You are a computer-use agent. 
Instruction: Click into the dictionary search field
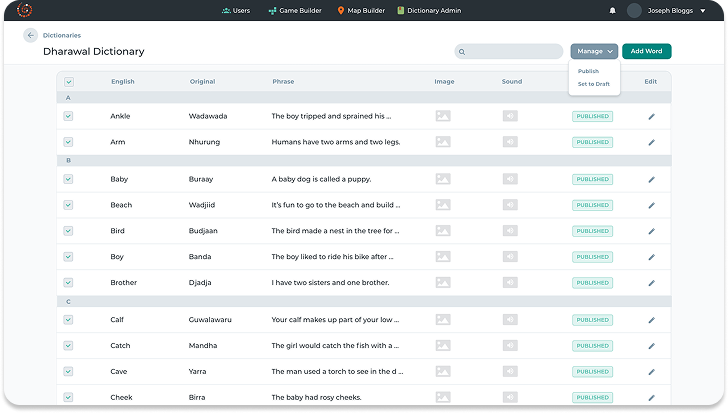point(514,51)
